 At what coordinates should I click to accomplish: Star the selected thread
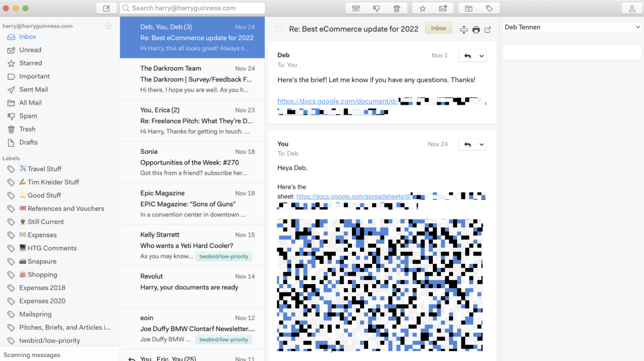[x=422, y=8]
